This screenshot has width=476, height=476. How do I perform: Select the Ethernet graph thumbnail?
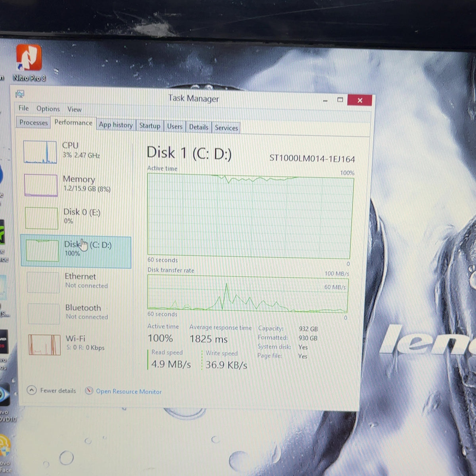(43, 282)
